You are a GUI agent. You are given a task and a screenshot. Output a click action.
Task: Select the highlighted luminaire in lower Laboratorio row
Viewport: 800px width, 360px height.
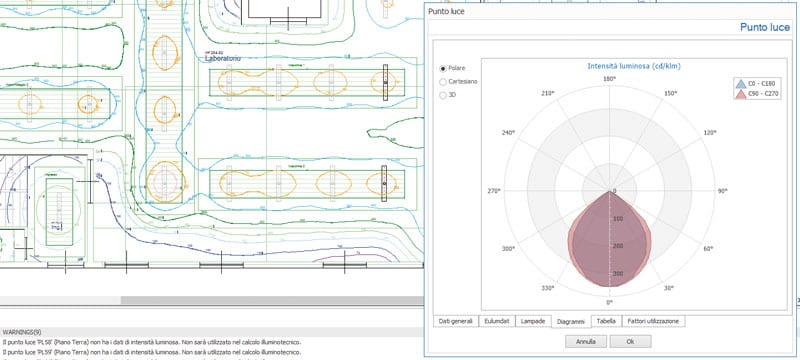tap(384, 184)
